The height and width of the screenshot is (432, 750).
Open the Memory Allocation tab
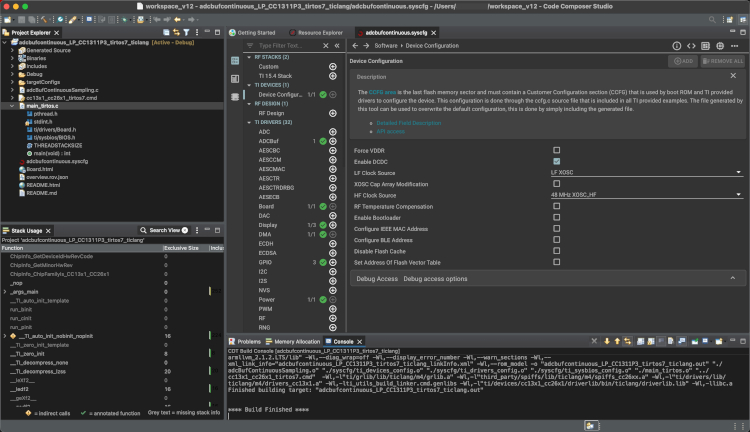[293, 342]
